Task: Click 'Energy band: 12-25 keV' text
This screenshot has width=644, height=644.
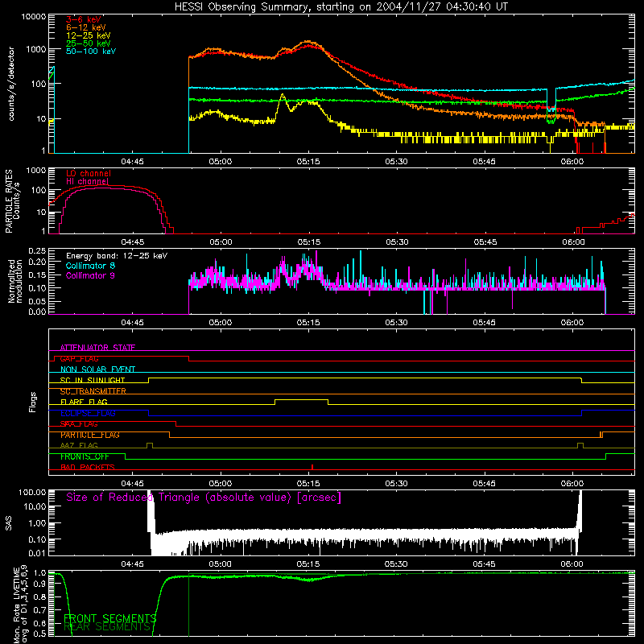Action: click(117, 256)
